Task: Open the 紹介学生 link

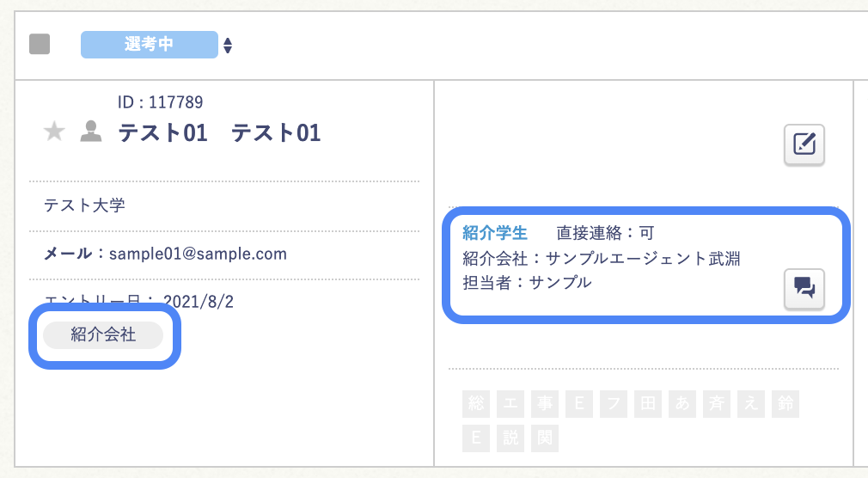Action: coord(494,232)
